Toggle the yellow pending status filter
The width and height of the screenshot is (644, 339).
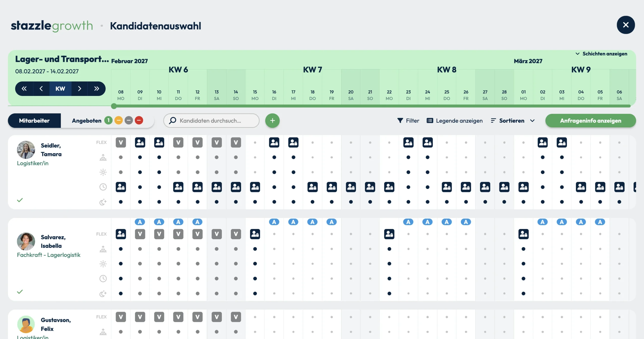click(x=118, y=120)
